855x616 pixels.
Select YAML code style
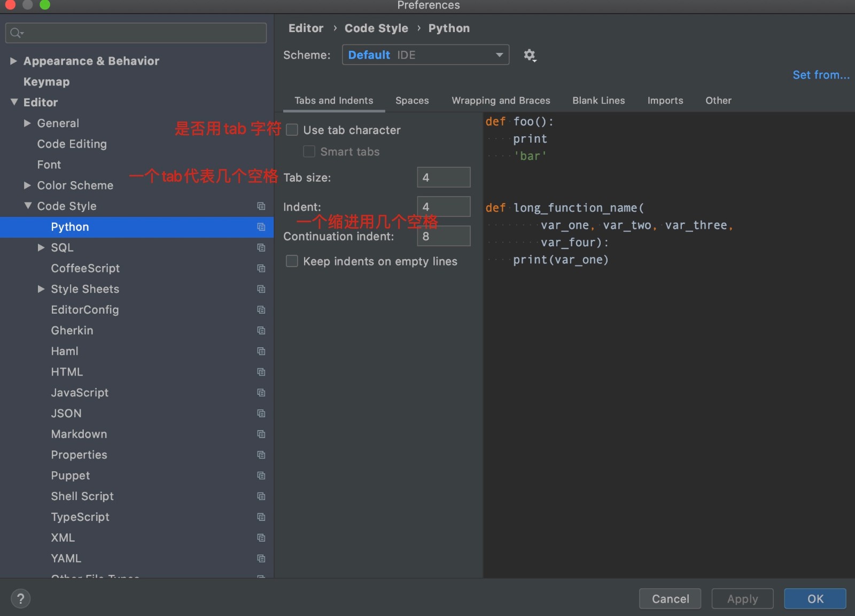point(66,558)
